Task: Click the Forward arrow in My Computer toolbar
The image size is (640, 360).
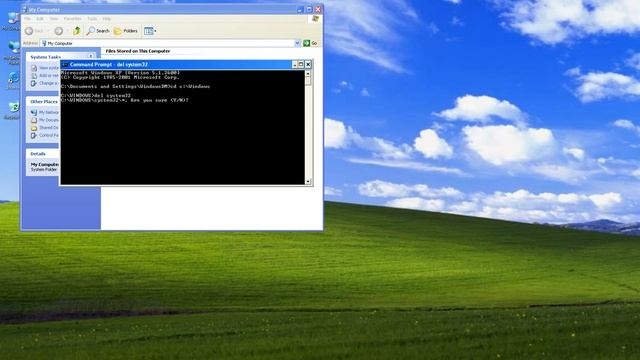Action: pyautogui.click(x=59, y=31)
